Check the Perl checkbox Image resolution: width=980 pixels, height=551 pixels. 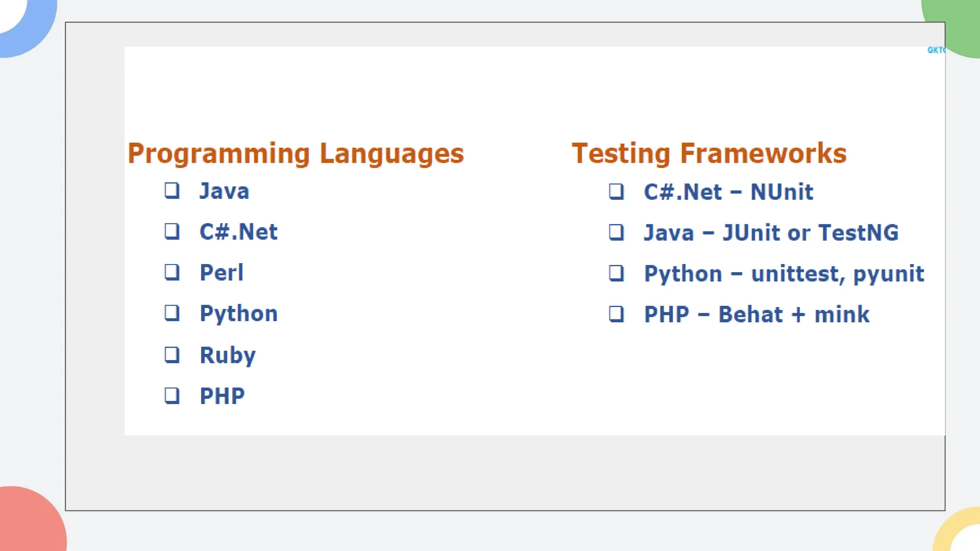point(172,272)
